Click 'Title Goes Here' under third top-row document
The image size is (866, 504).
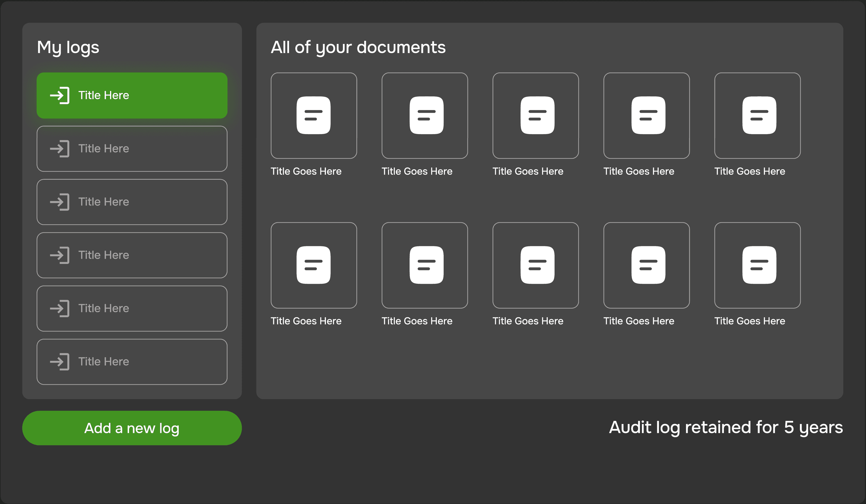(x=528, y=171)
